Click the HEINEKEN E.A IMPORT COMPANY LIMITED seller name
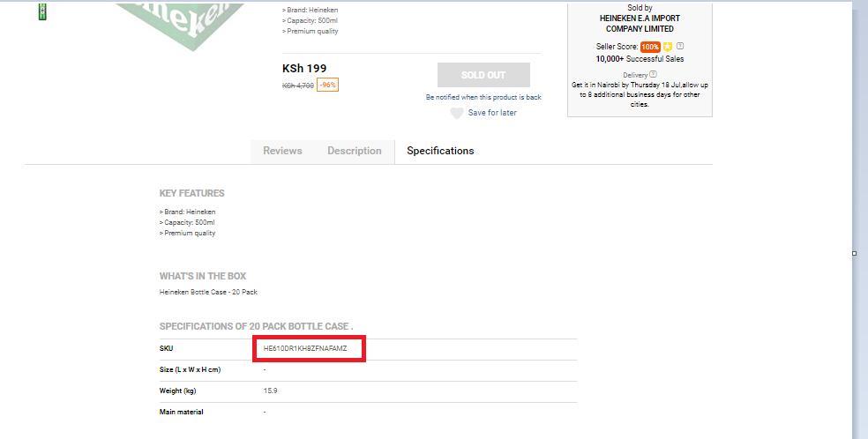 [x=640, y=23]
